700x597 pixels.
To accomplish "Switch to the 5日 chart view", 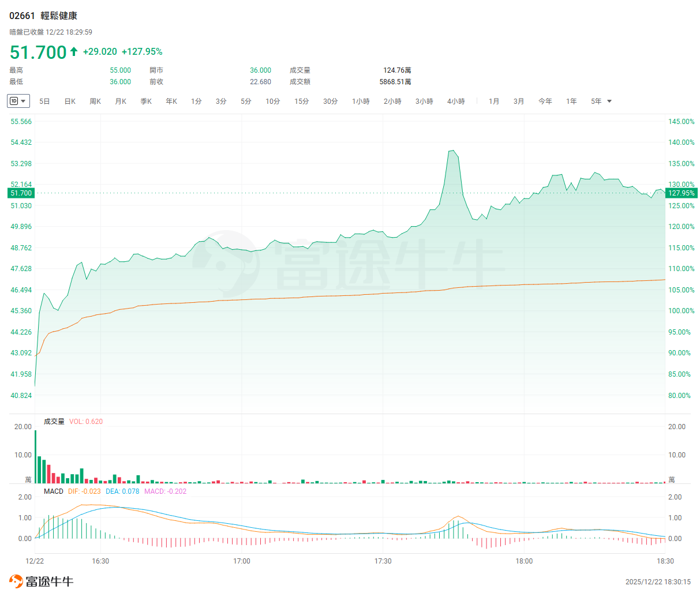I will pos(44,102).
